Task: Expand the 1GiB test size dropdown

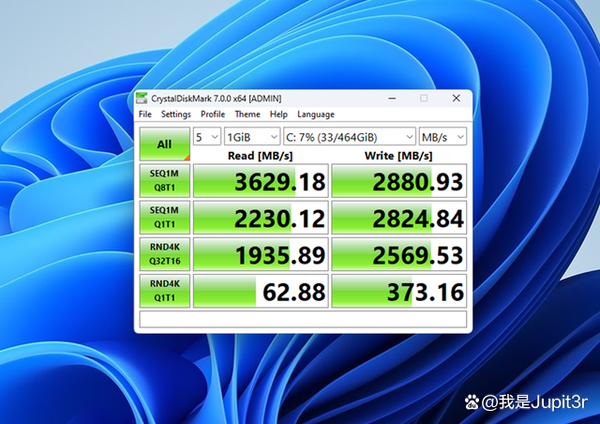Action: 250,136
